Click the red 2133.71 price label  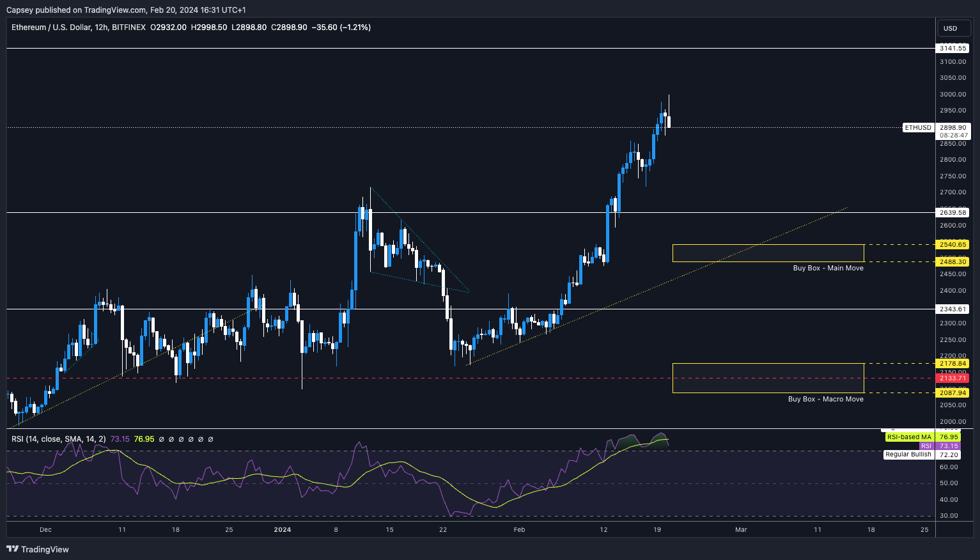[953, 378]
